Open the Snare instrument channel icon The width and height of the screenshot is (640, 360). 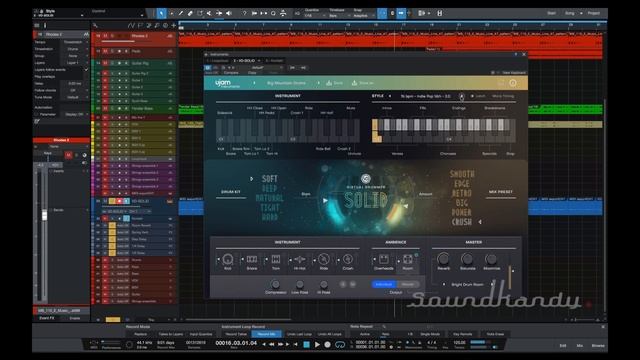click(252, 259)
